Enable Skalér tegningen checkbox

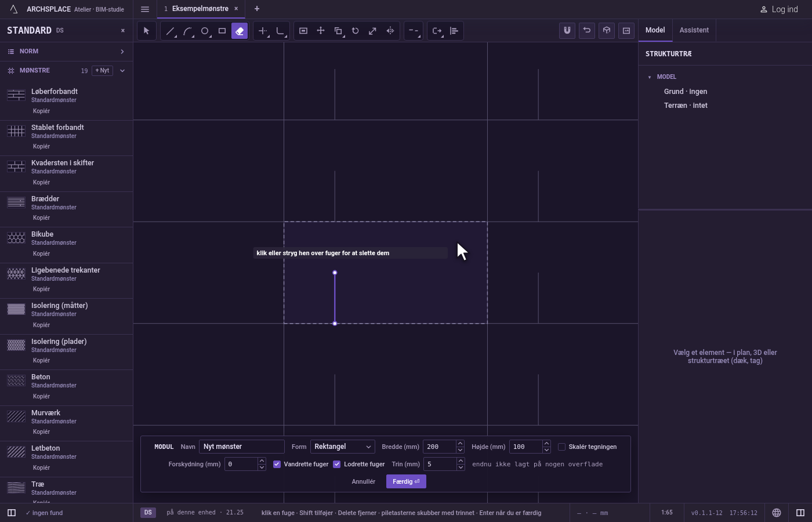click(x=561, y=447)
